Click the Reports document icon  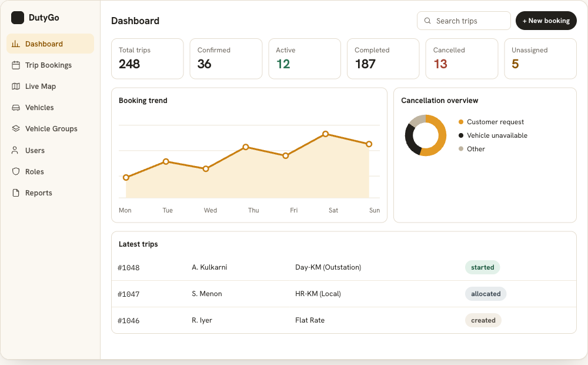click(x=16, y=193)
